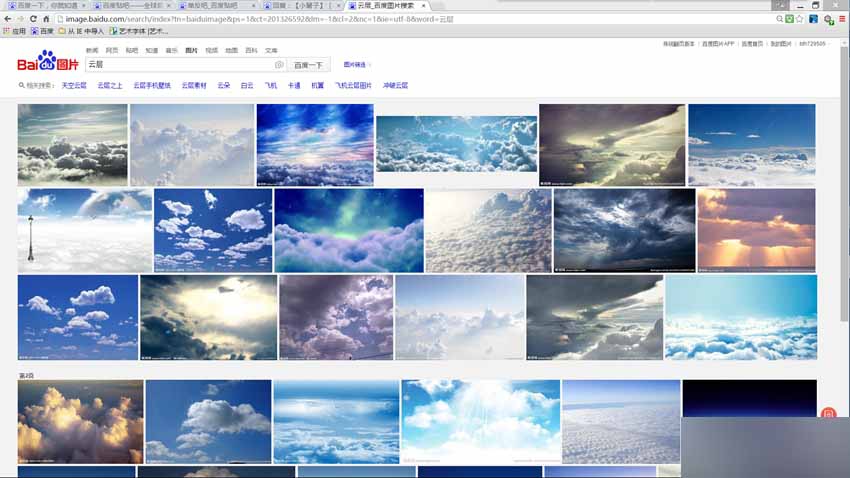
Task: Click the Baidu 图片 logo
Action: tap(48, 61)
